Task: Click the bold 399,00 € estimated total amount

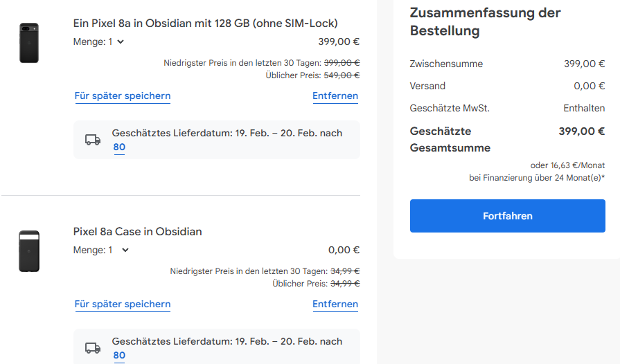Action: (581, 131)
